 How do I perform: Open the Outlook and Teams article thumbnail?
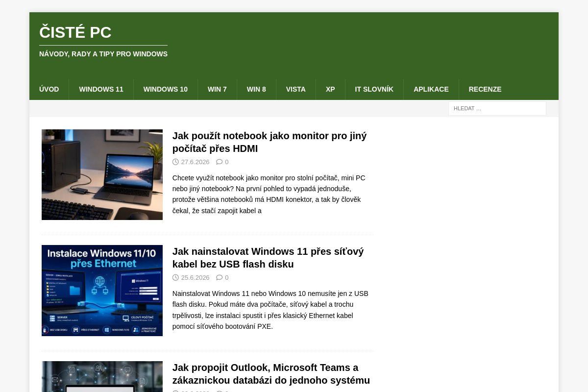102,376
